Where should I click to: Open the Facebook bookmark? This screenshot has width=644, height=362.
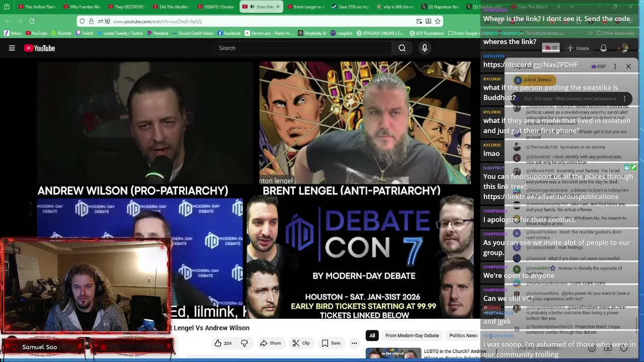[229, 33]
